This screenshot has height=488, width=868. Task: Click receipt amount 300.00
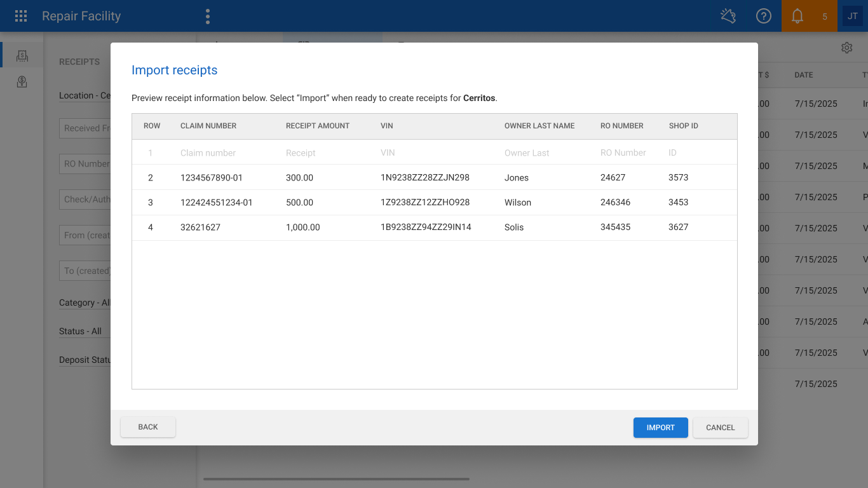click(x=299, y=177)
